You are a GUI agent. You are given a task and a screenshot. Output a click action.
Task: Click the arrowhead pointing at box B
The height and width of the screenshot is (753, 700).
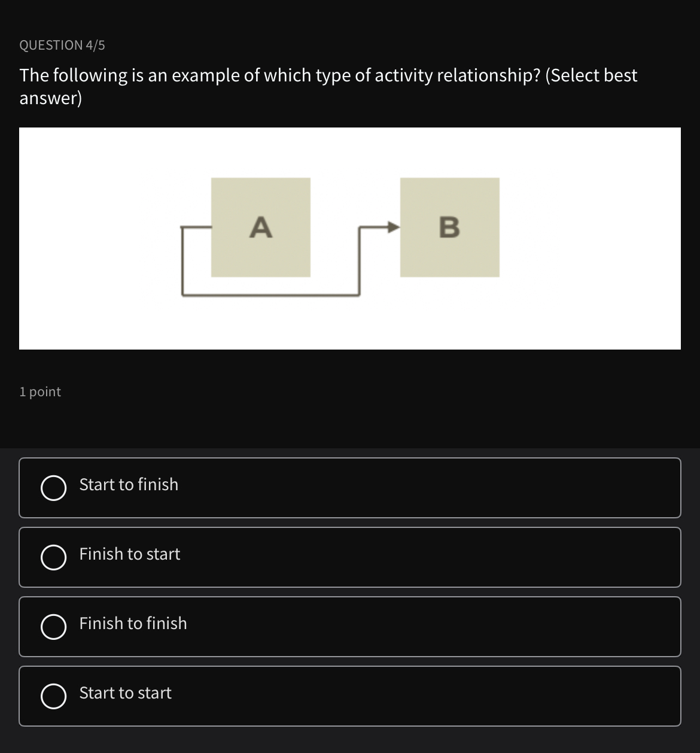coord(393,227)
